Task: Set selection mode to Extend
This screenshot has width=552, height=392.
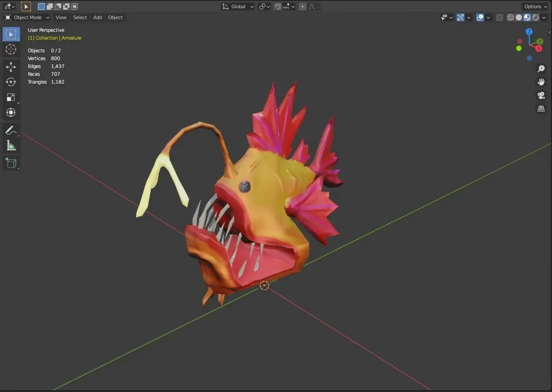Action: pos(50,6)
